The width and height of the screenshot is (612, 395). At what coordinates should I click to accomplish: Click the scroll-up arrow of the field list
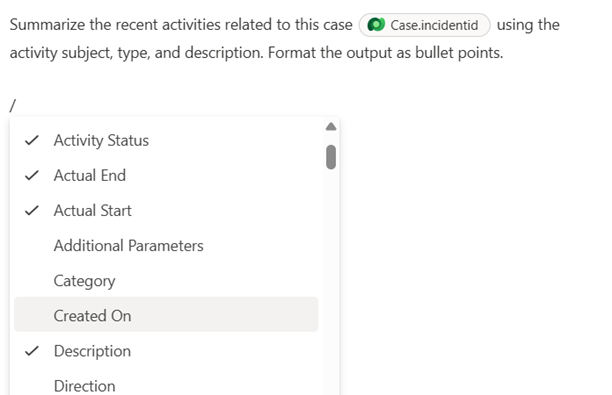331,126
